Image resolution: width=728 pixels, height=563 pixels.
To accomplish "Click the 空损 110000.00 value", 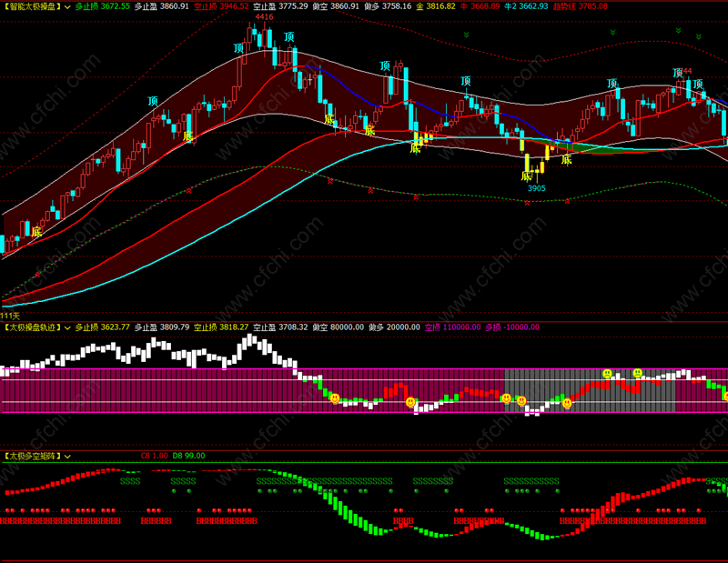I will [452, 327].
